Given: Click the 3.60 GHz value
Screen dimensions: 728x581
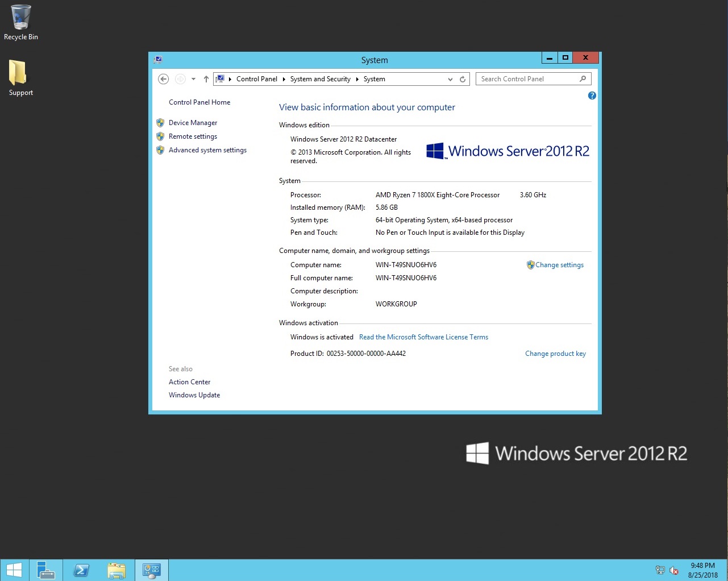Looking at the screenshot, I should pos(533,195).
